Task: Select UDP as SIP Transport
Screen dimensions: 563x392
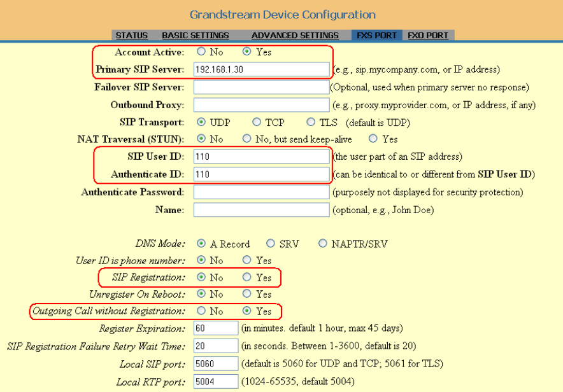Action: pyautogui.click(x=201, y=122)
